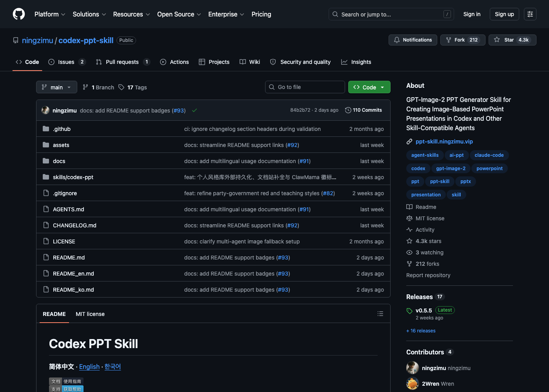Open the ppt-skill.ningzimu.vip website link

point(444,142)
